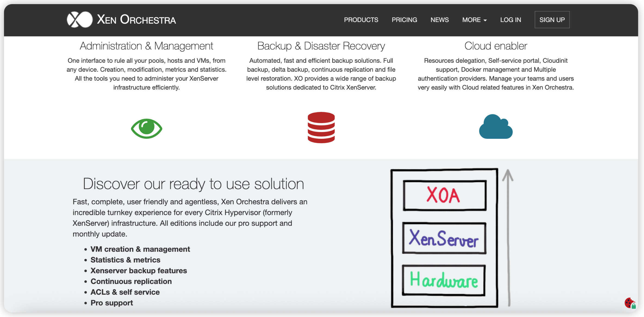Image resolution: width=644 pixels, height=317 pixels.
Task: Select the Backup & Disaster Recovery heading
Action: tap(321, 46)
